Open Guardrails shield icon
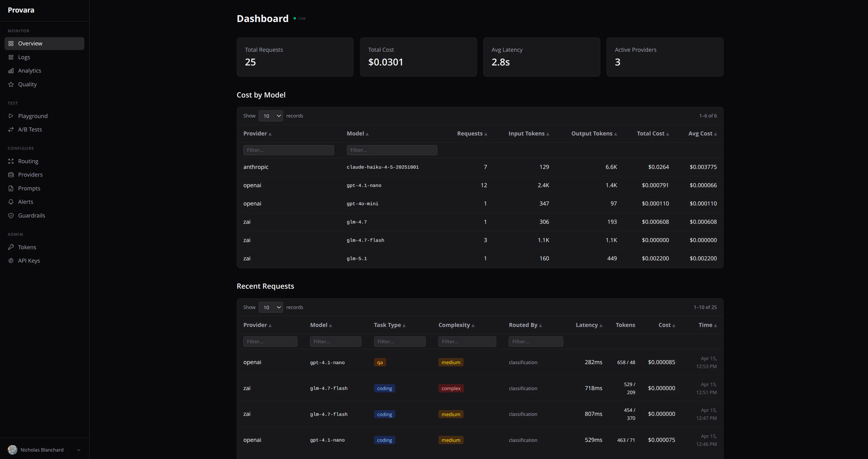This screenshot has height=459, width=868. pyautogui.click(x=11, y=215)
